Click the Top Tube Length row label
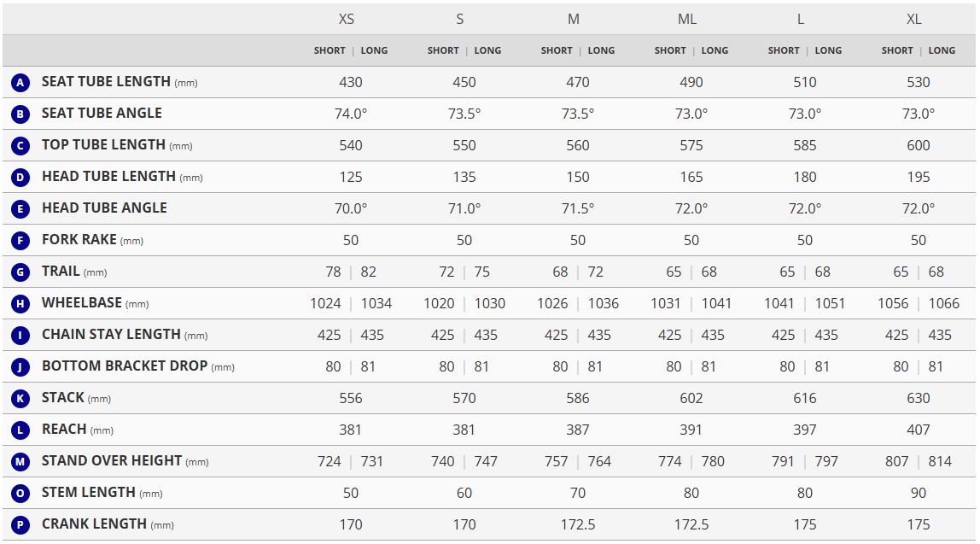 [103, 145]
